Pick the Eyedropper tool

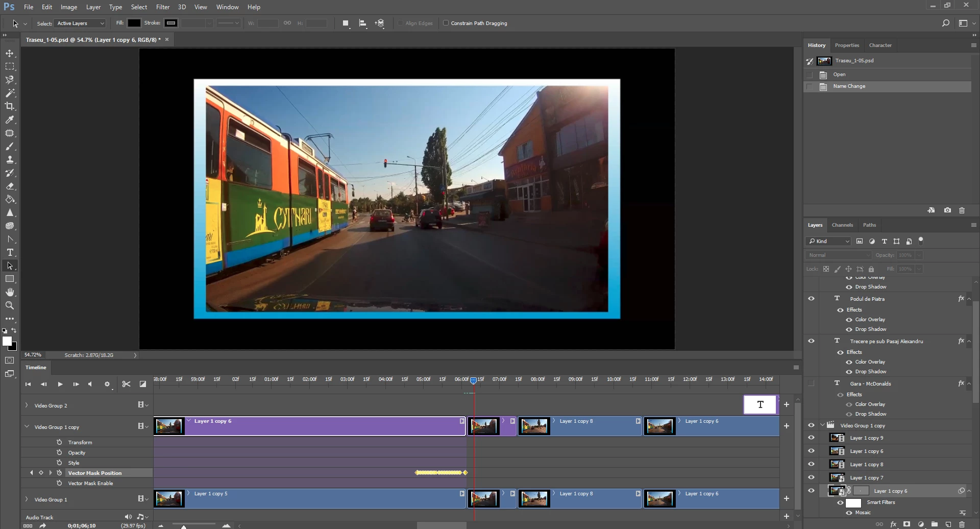pos(10,119)
